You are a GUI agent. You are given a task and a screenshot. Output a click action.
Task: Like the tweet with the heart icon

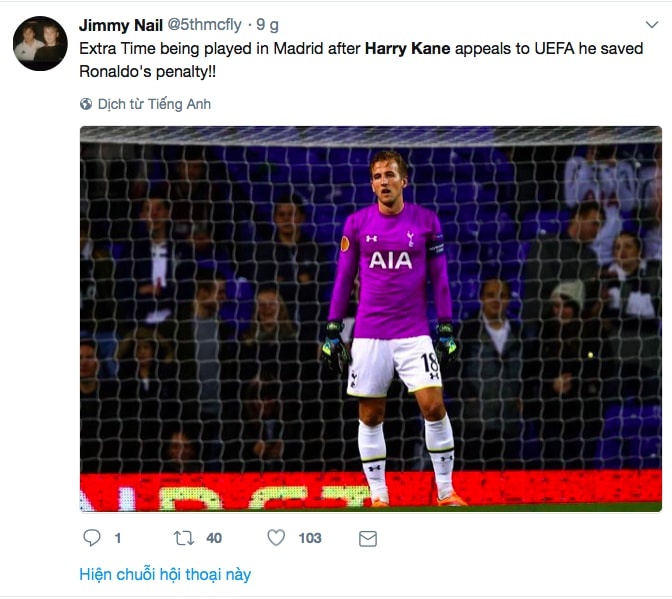pos(276,538)
